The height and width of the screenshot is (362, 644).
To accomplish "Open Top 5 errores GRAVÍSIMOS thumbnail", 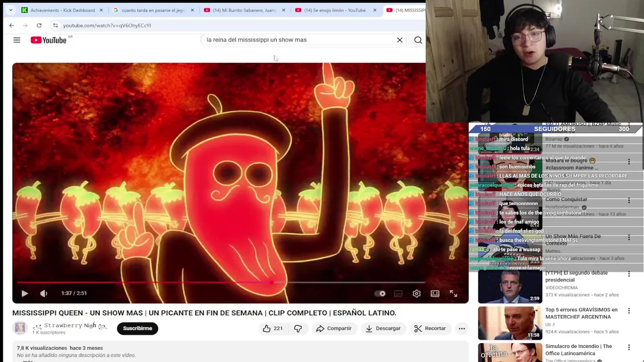I will [x=510, y=323].
